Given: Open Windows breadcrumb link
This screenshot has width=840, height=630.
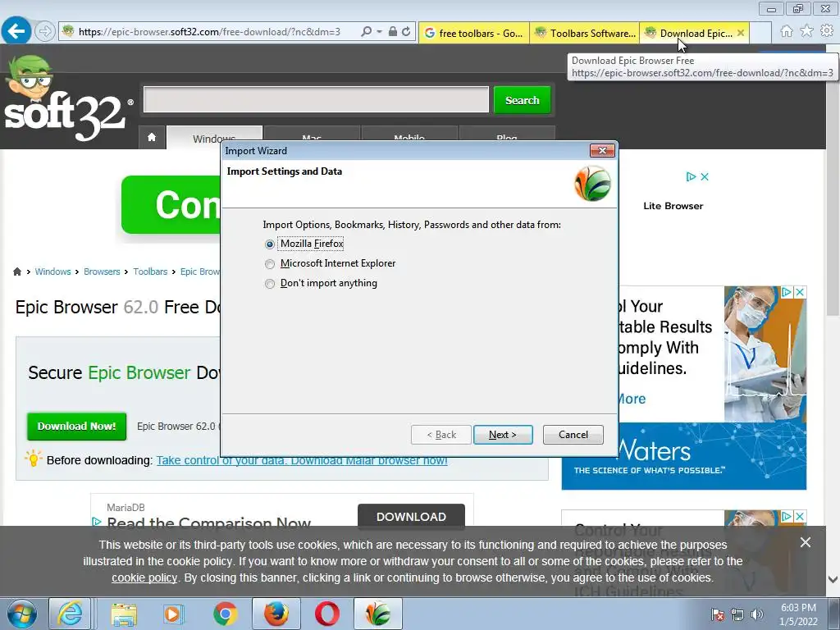Looking at the screenshot, I should (x=52, y=272).
